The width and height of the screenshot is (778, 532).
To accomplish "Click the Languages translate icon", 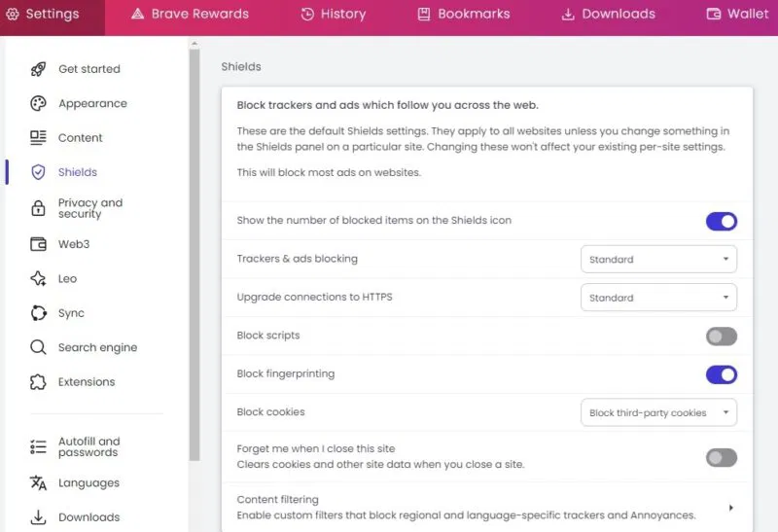I will pyautogui.click(x=38, y=482).
